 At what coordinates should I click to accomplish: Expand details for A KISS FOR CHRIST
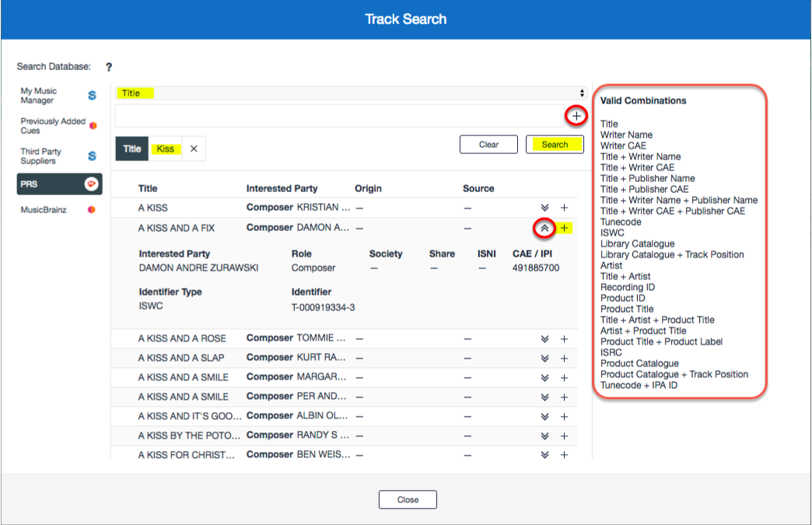544,454
